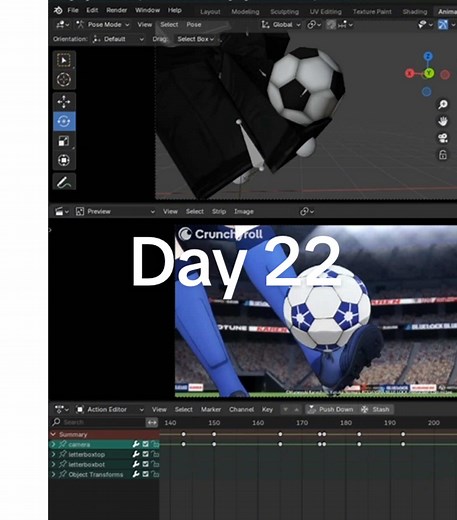Click the camera keyframe at frame 150
This screenshot has width=457, height=520.
pyautogui.click(x=214, y=444)
